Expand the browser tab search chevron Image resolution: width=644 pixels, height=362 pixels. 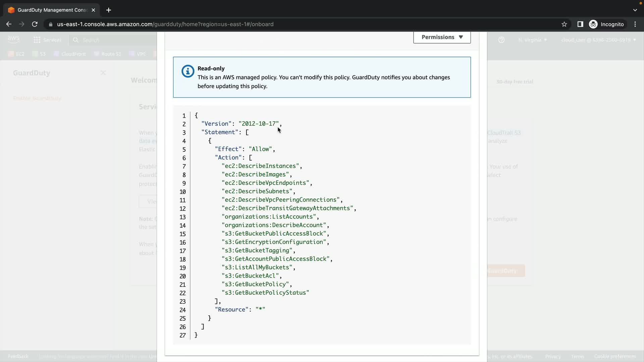coord(635,10)
